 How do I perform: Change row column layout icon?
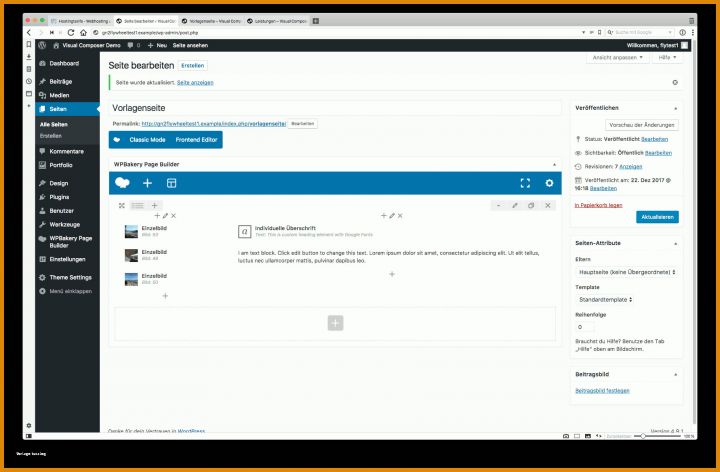click(138, 205)
